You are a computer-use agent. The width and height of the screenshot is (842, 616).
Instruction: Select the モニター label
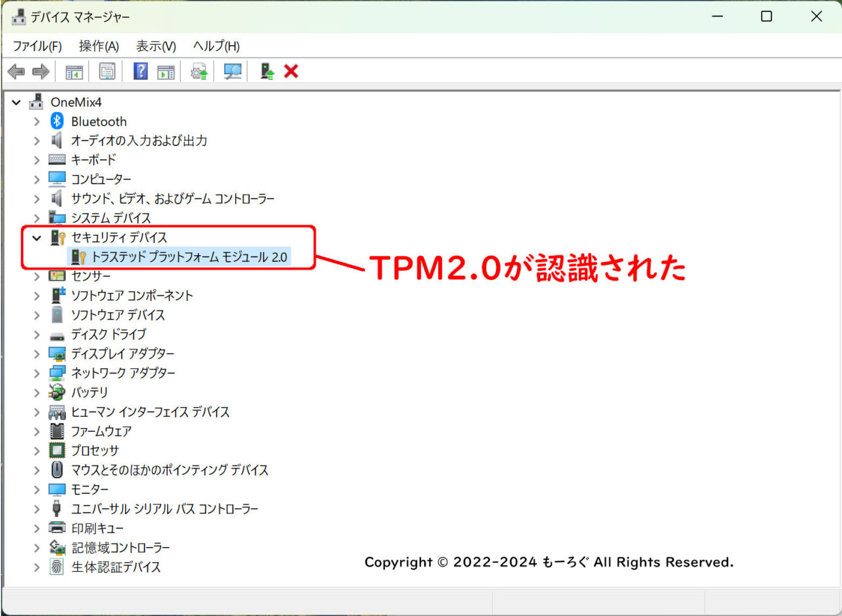[x=90, y=489]
